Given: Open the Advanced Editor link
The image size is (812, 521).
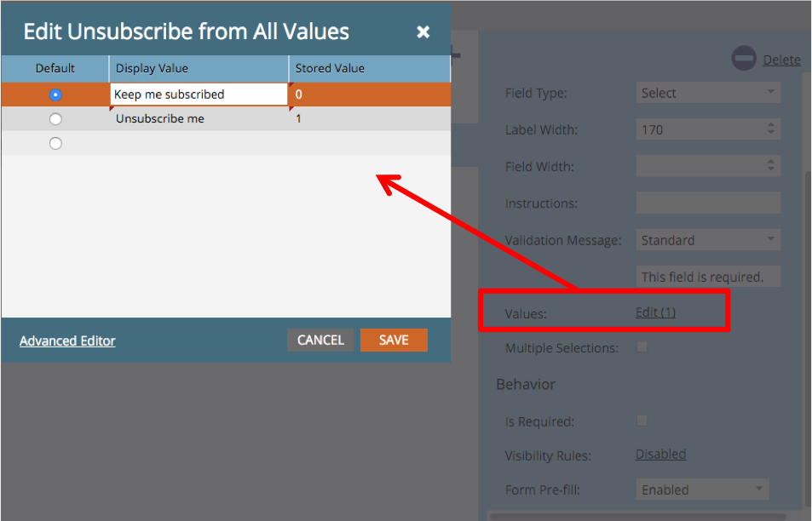Looking at the screenshot, I should click(x=67, y=341).
